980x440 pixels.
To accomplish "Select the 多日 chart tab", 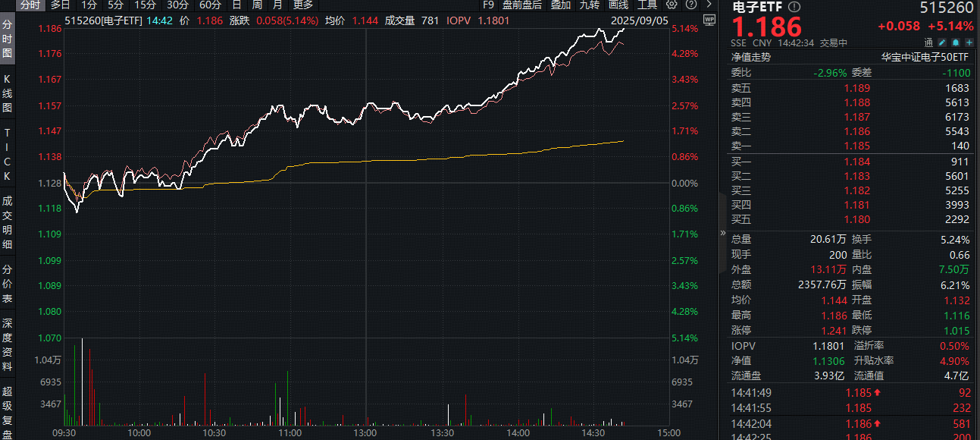I will [58, 5].
